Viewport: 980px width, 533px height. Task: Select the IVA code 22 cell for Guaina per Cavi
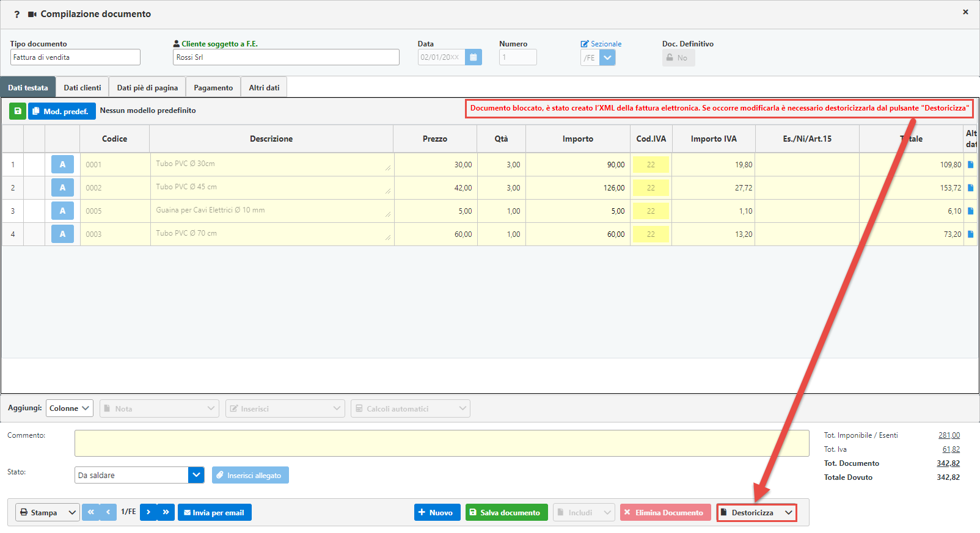pyautogui.click(x=651, y=211)
